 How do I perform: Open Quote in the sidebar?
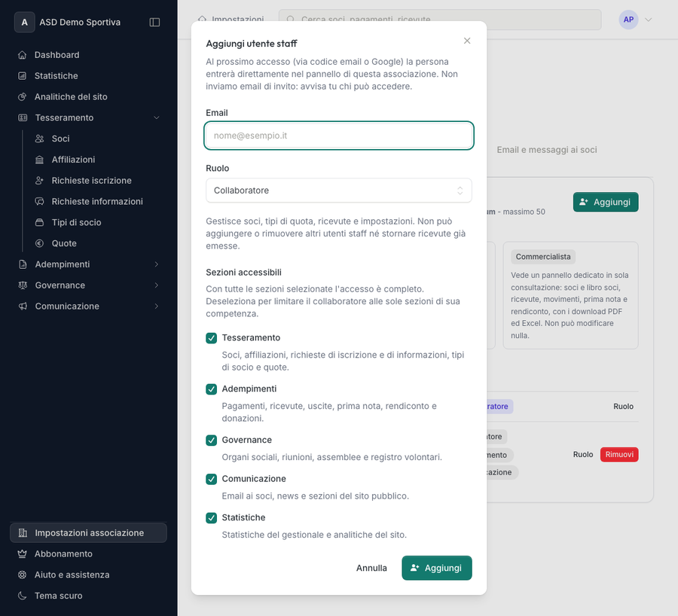(97, 243)
